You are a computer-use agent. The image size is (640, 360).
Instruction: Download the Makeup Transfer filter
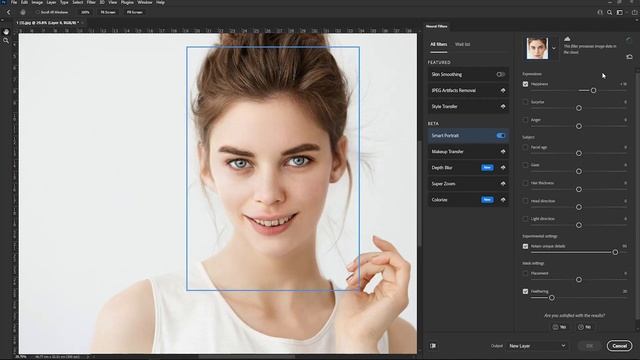(x=503, y=151)
